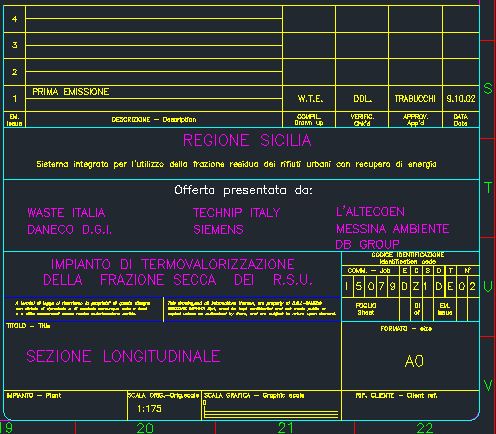The width and height of the screenshot is (496, 434).
Task: Select the 'Offerta presentata da:' label
Action: click(x=243, y=190)
